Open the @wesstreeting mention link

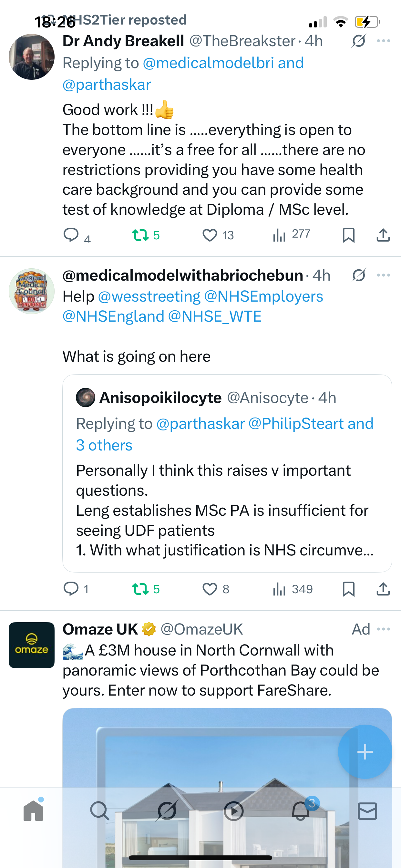[x=149, y=296]
